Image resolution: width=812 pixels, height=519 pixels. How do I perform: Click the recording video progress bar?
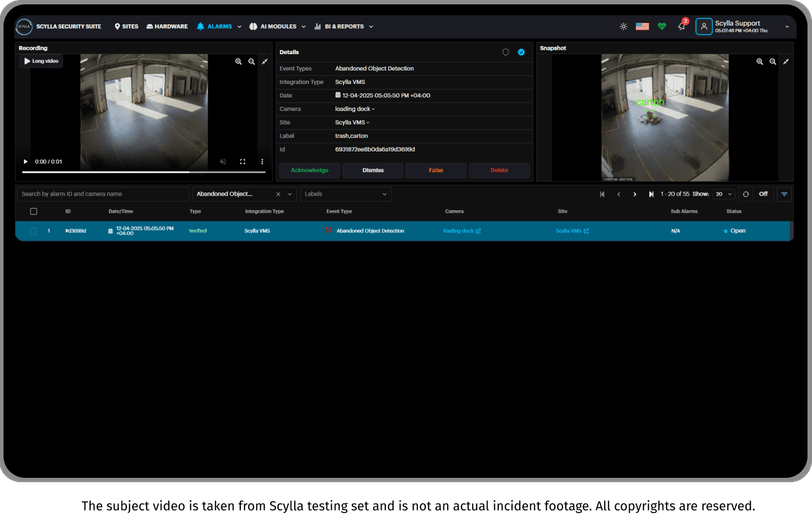[143, 172]
